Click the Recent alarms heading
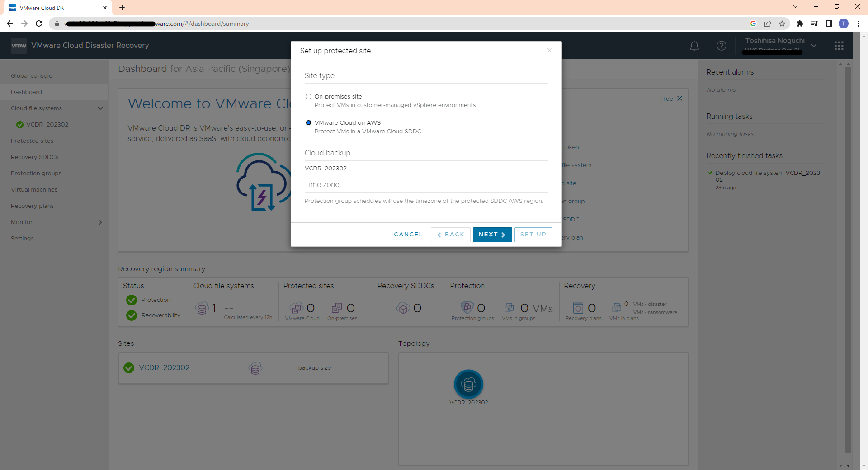The width and height of the screenshot is (868, 470). [x=730, y=72]
